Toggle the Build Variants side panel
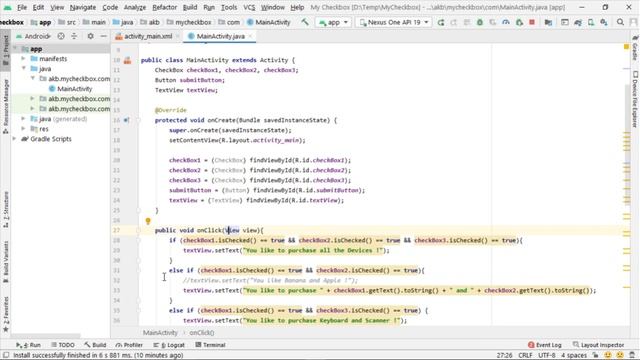The width and height of the screenshot is (640, 360). (x=6, y=261)
